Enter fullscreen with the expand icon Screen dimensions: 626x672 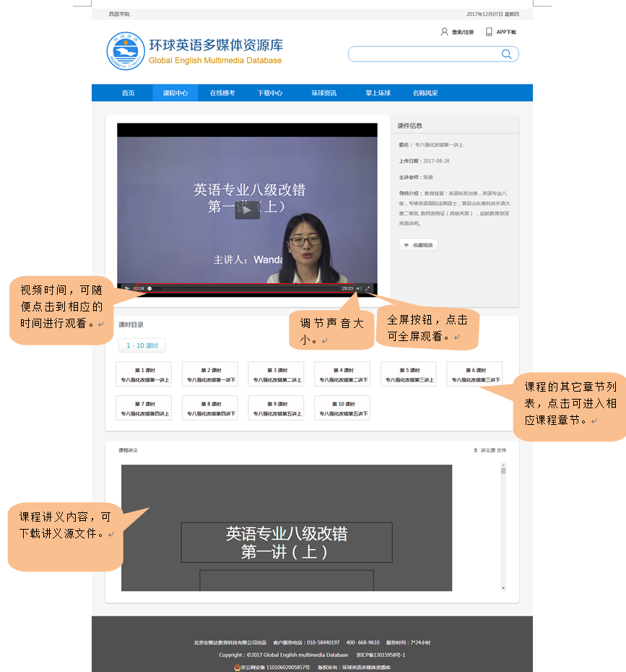[368, 288]
